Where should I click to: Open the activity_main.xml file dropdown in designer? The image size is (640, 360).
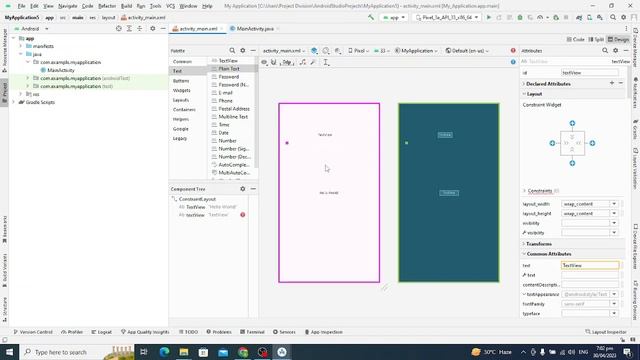(x=284, y=51)
